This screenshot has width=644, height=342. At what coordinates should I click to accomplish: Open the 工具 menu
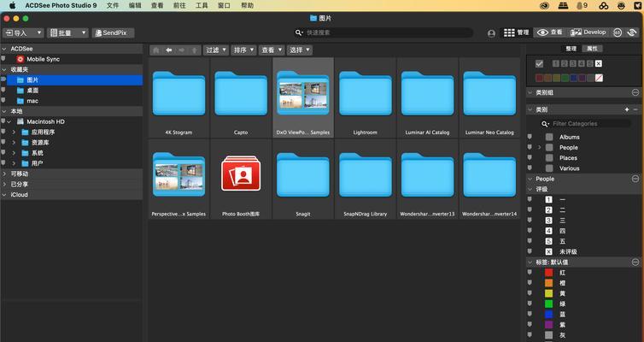[202, 5]
